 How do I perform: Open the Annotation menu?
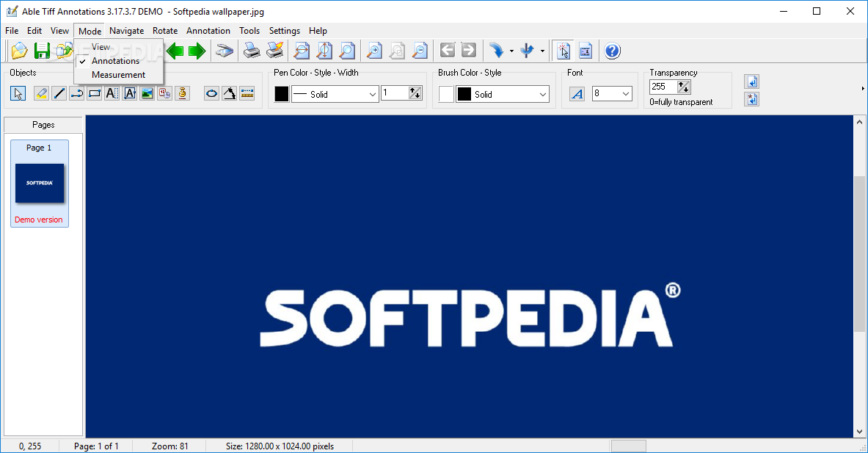click(x=208, y=31)
